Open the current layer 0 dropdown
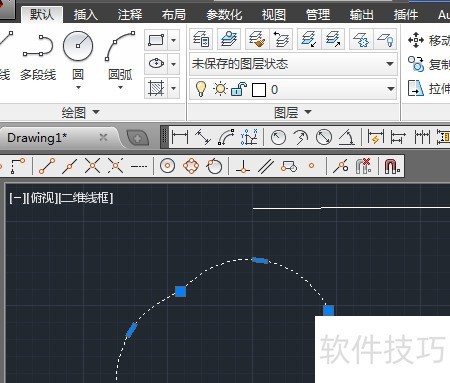 point(390,89)
